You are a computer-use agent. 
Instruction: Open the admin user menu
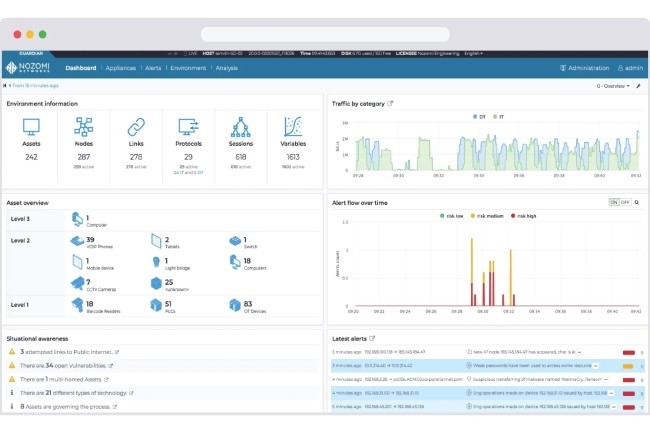(627, 68)
